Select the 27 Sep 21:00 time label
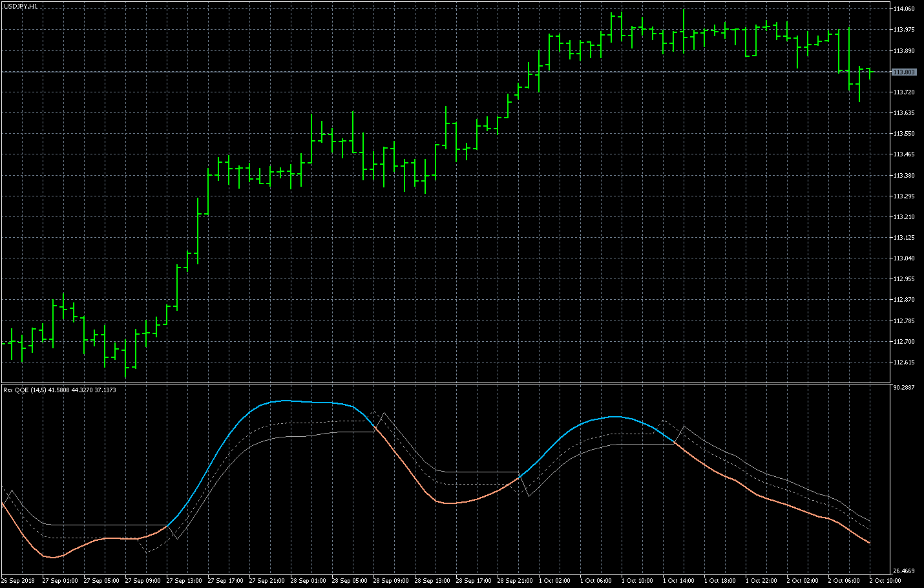 point(267,581)
